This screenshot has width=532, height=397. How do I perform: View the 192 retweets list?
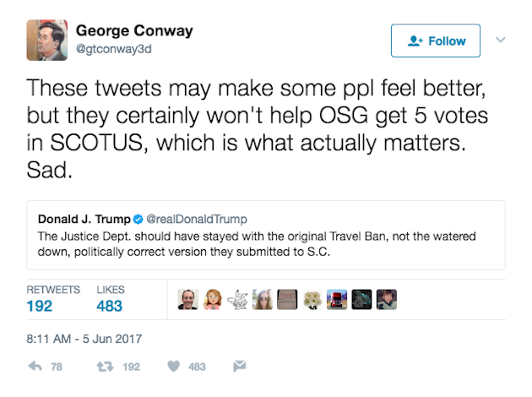[x=40, y=306]
